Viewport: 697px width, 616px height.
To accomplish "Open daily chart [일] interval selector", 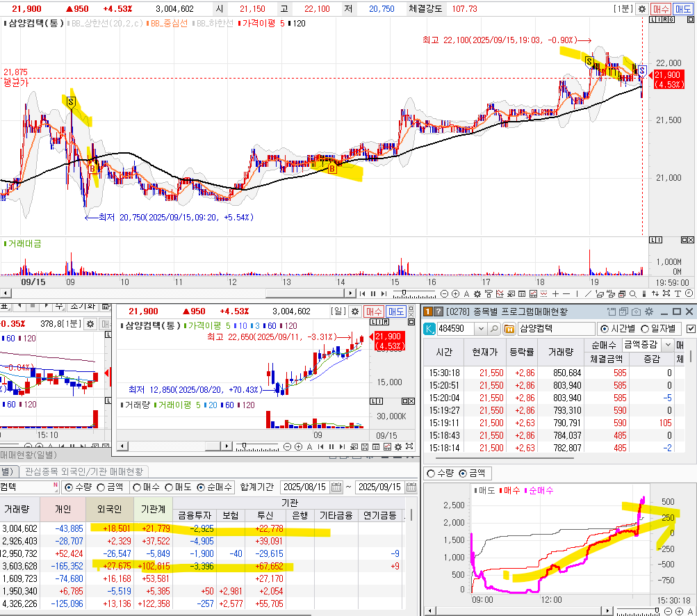I will 338,311.
